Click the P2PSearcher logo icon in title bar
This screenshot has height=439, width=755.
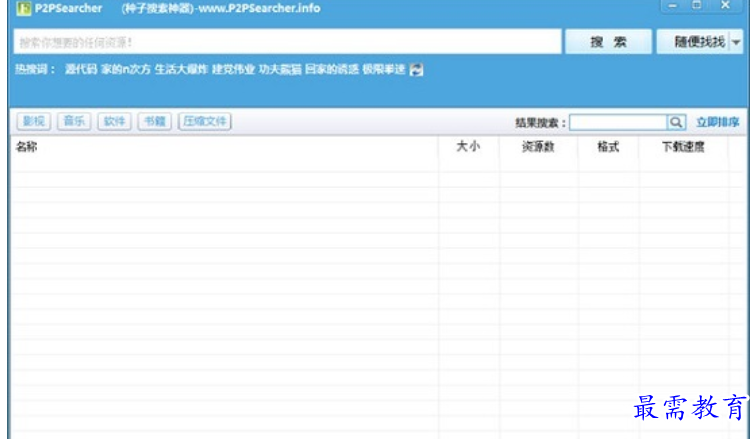(23, 8)
